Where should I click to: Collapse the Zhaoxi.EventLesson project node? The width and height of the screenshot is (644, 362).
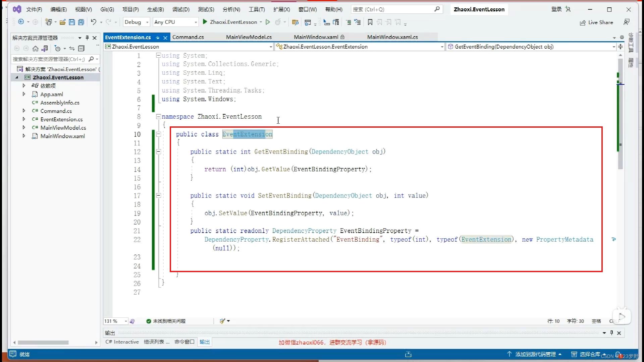point(17,77)
